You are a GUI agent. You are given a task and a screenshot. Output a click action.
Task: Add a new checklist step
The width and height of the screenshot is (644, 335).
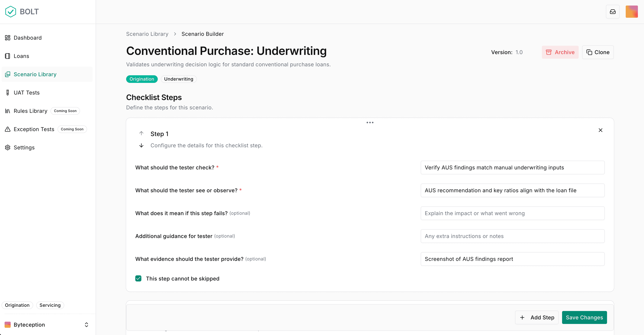point(537,317)
